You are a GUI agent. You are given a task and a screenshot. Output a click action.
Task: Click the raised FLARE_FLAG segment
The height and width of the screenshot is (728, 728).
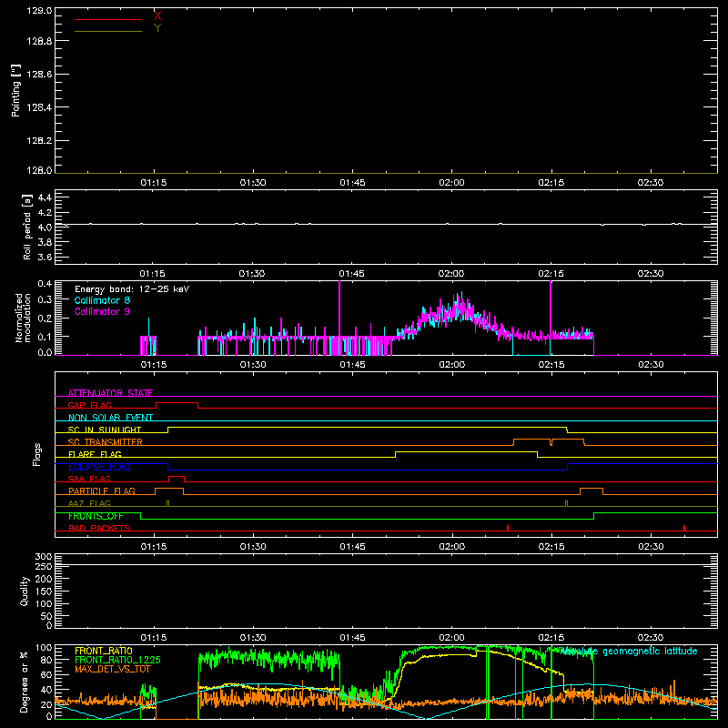click(x=466, y=451)
